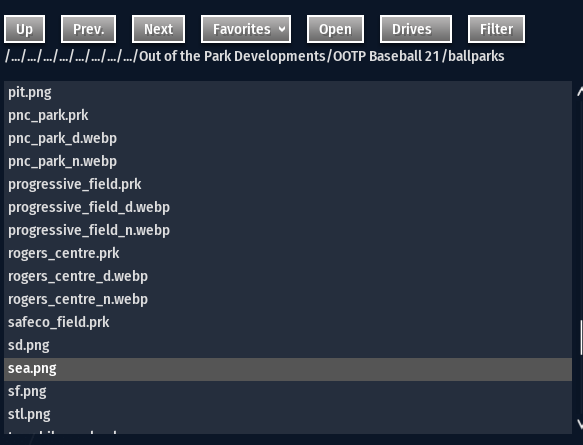Select file rogers_centre.prk

click(x=288, y=254)
